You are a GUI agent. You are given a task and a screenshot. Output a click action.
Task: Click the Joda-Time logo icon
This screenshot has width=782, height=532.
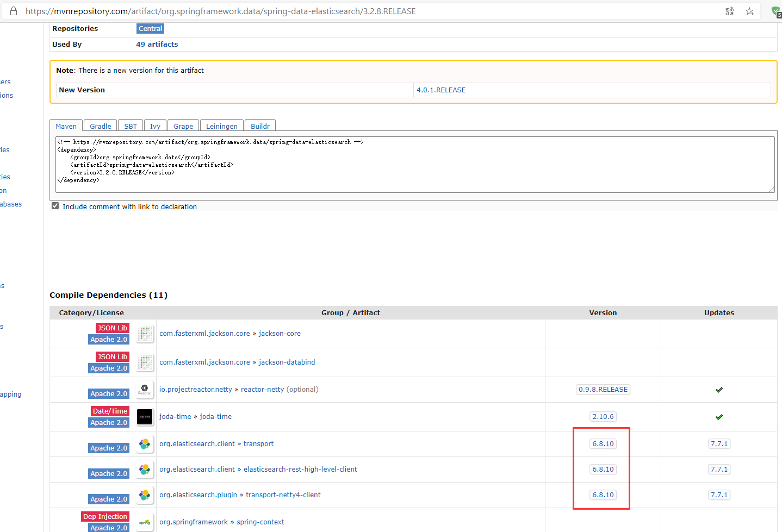point(145,416)
